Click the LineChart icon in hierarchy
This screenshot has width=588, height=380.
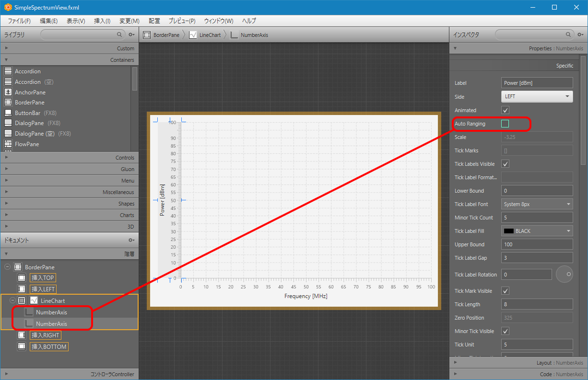click(33, 301)
